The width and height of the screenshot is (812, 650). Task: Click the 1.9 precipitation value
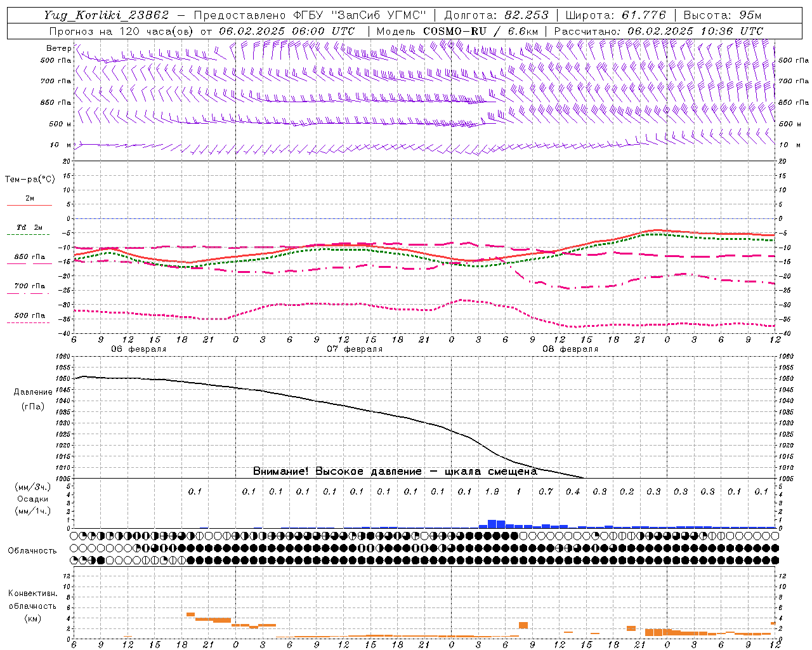(x=492, y=491)
